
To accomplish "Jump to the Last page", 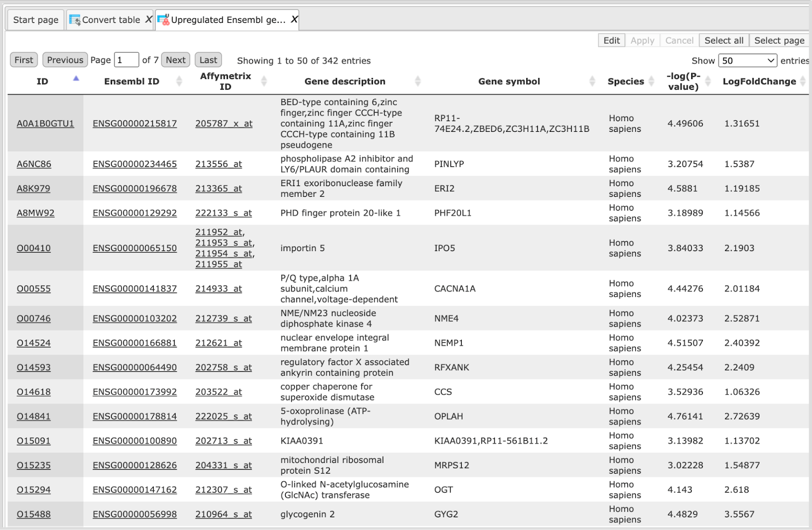I will pyautogui.click(x=208, y=60).
